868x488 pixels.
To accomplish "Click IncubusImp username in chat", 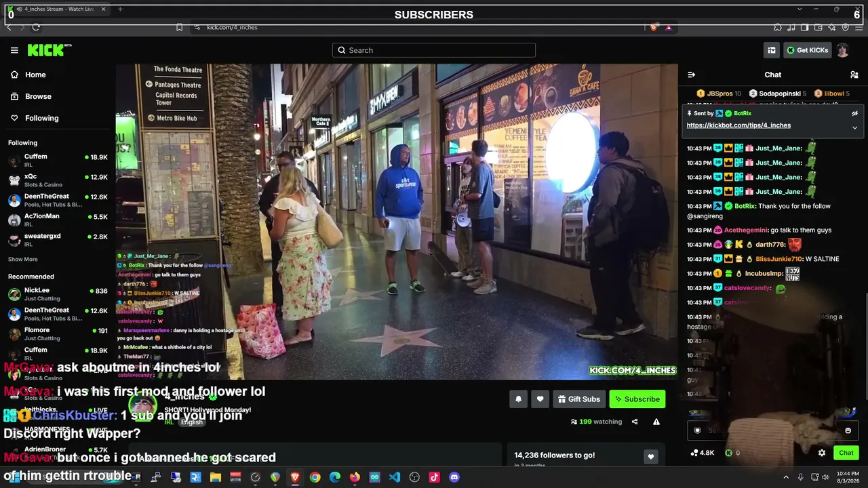I will 764,274.
